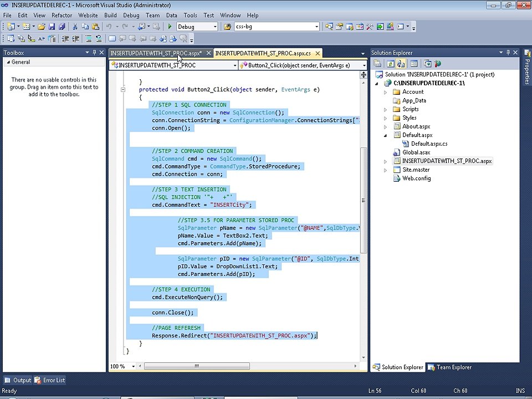Image resolution: width=532 pixels, height=399 pixels.
Task: Click the Nest Related Files icon
Action: coord(401,64)
